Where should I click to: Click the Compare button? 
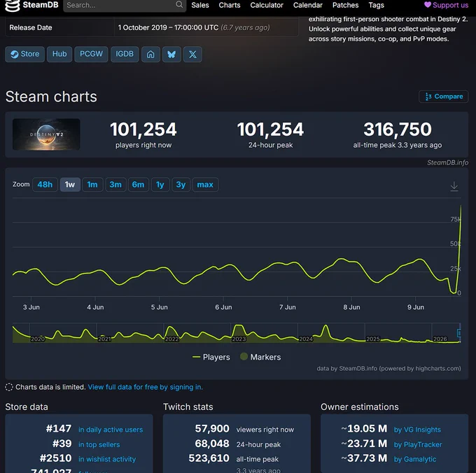tap(444, 97)
